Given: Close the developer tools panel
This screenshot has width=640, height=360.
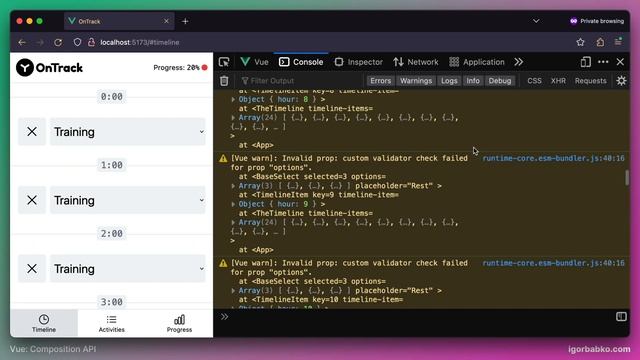Looking at the screenshot, I should pyautogui.click(x=620, y=62).
